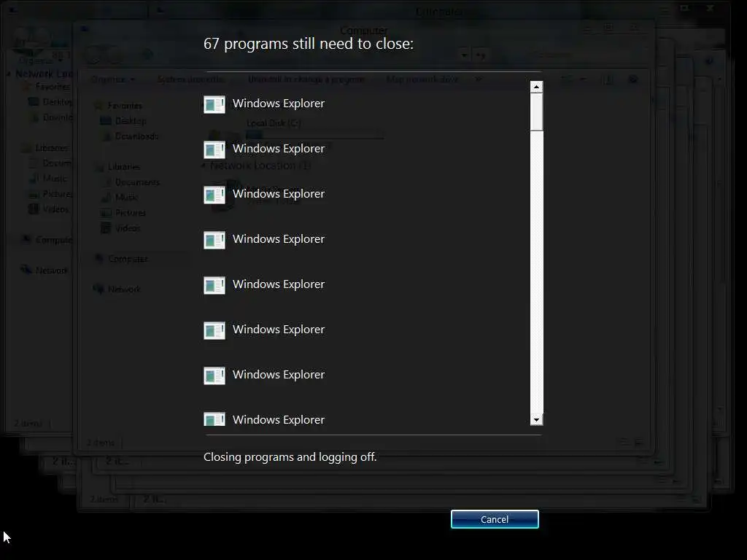The height and width of the screenshot is (560, 747).
Task: Select the first Windows Explorer entry's icon in the list
Action: pos(214,104)
